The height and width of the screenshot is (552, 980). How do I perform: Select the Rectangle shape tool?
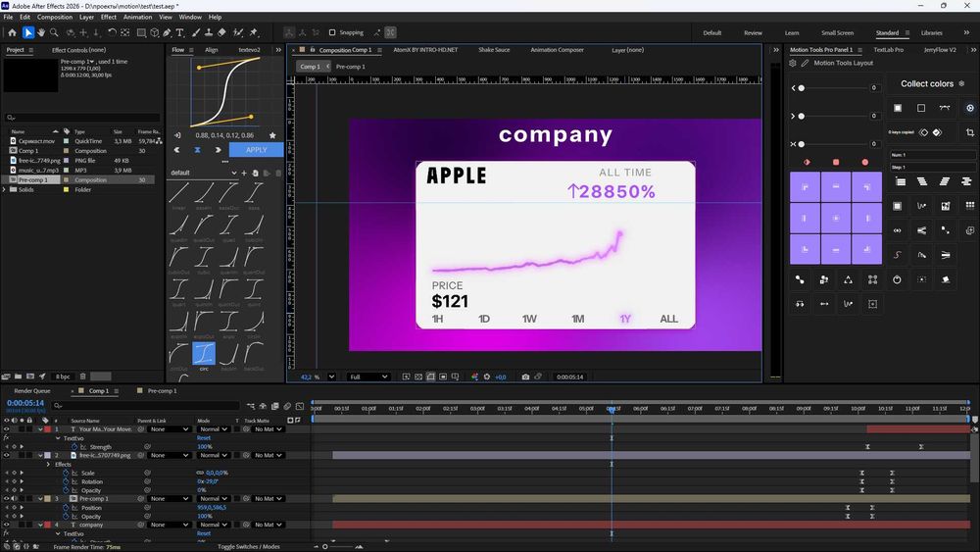(x=141, y=32)
